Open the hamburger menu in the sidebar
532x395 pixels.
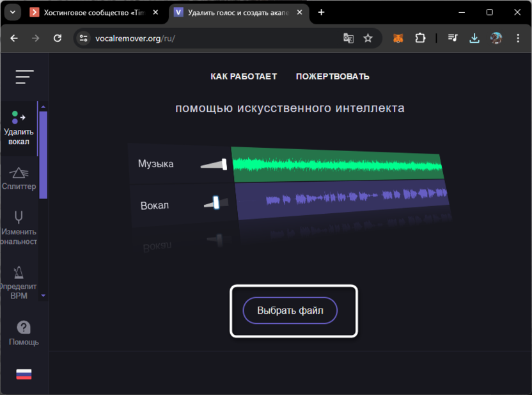tap(24, 77)
